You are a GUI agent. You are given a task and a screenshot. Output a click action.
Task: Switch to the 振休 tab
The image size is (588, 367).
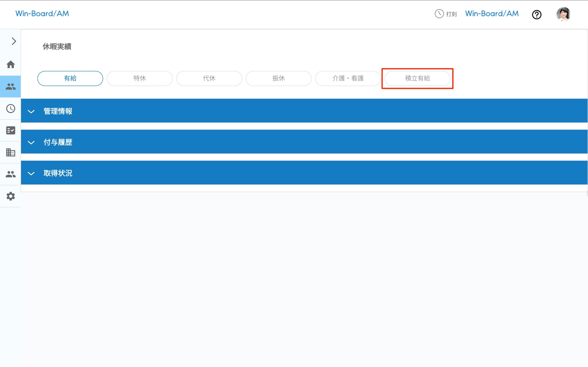[x=278, y=78]
